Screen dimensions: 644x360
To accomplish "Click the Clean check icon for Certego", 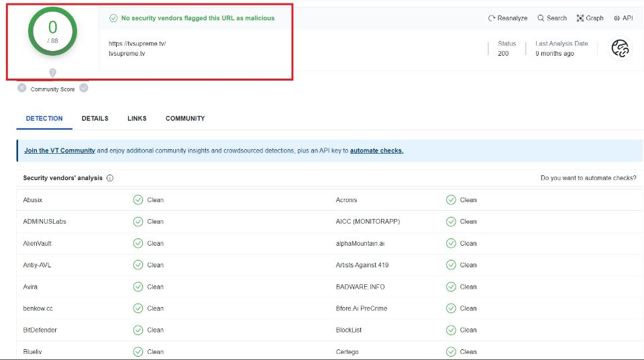I will pos(451,352).
